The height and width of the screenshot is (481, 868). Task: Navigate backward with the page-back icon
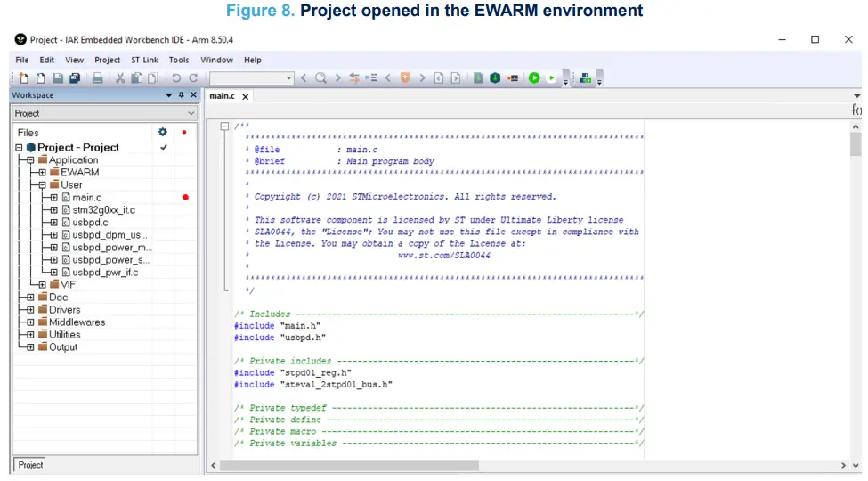(438, 78)
